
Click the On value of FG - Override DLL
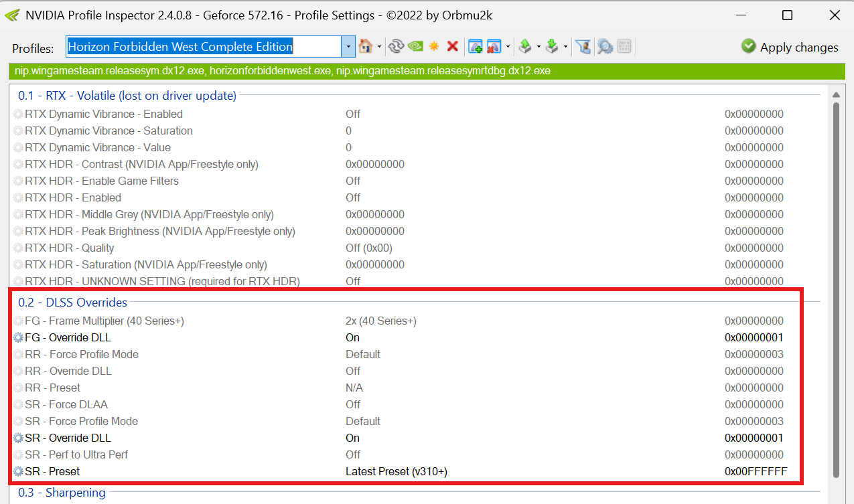pos(353,337)
